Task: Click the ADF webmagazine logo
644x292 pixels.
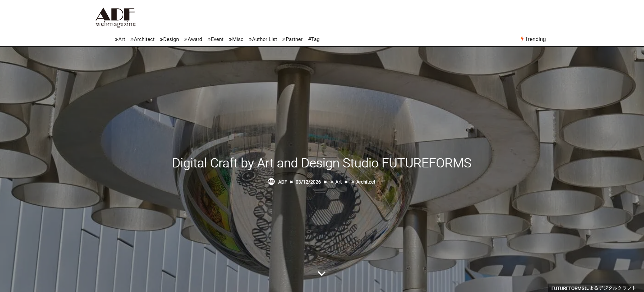Action: point(116,17)
